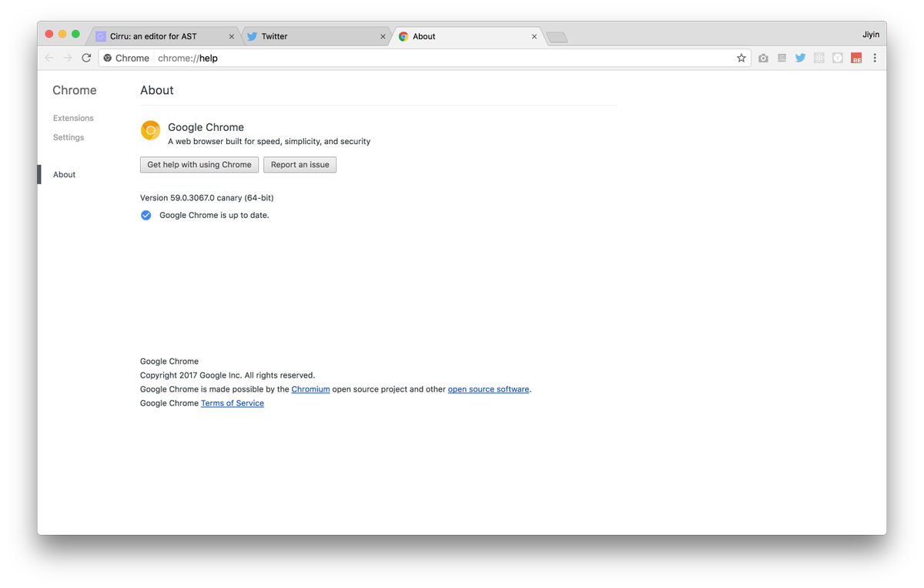This screenshot has height=588, width=924.
Task: Open Settings in the sidebar
Action: 69,137
